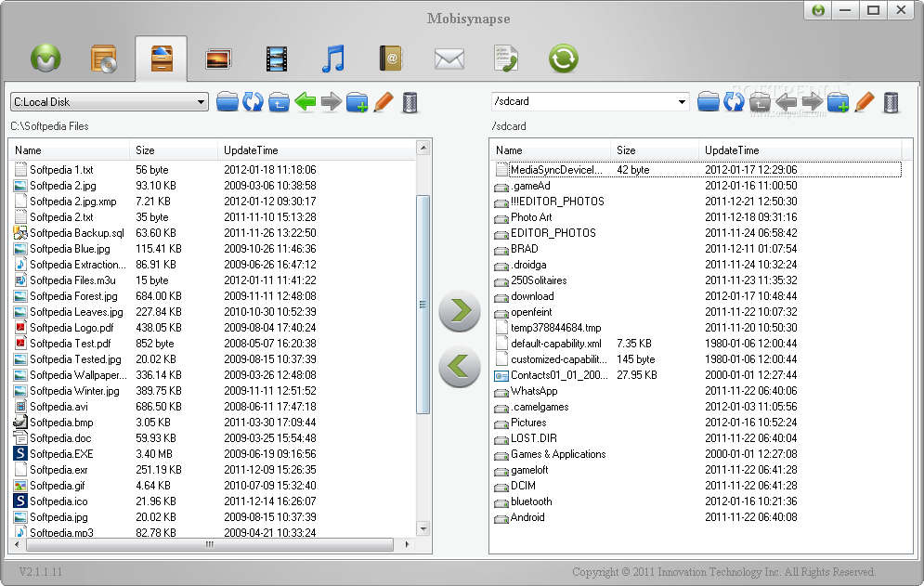Viewport: 924px width, 586px height.
Task: Rename with local pencil icon
Action: tap(383, 101)
